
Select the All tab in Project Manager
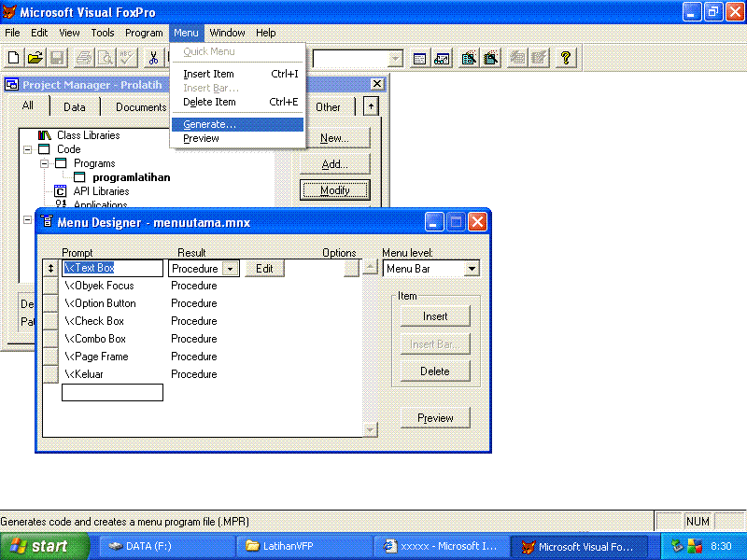[28, 105]
